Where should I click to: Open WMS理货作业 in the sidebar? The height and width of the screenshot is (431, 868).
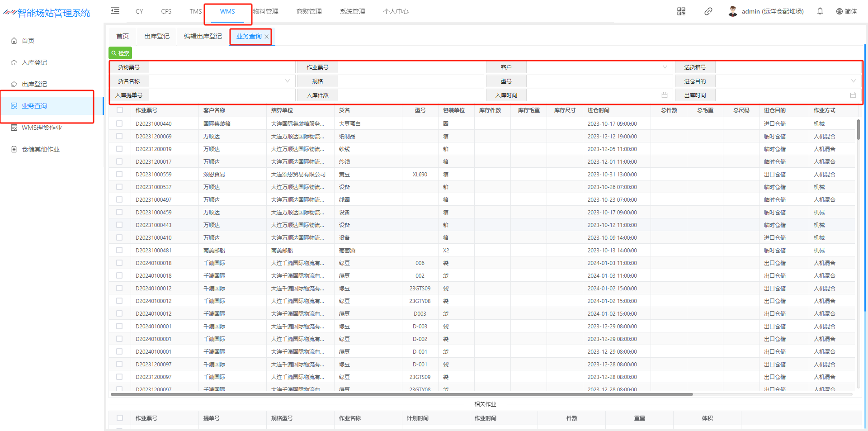click(42, 128)
